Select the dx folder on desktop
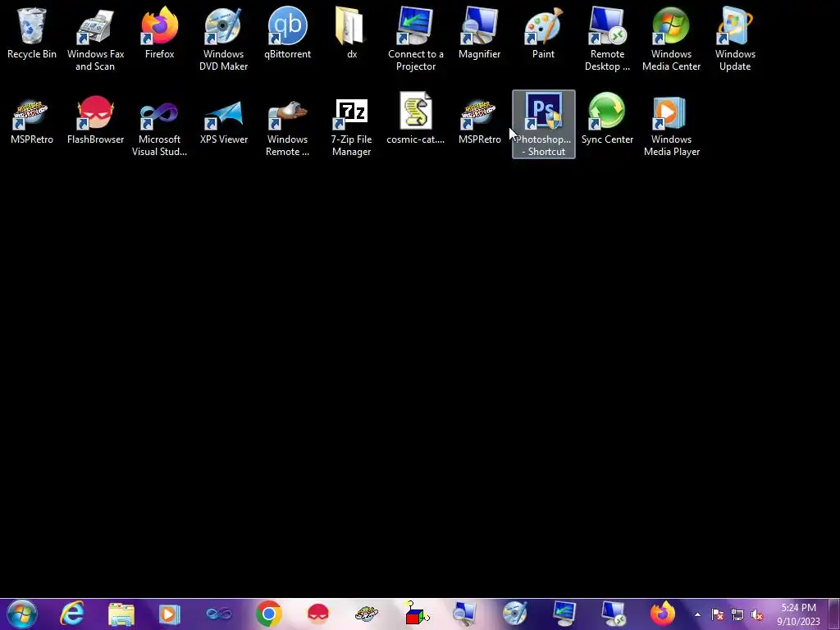 pyautogui.click(x=351, y=33)
